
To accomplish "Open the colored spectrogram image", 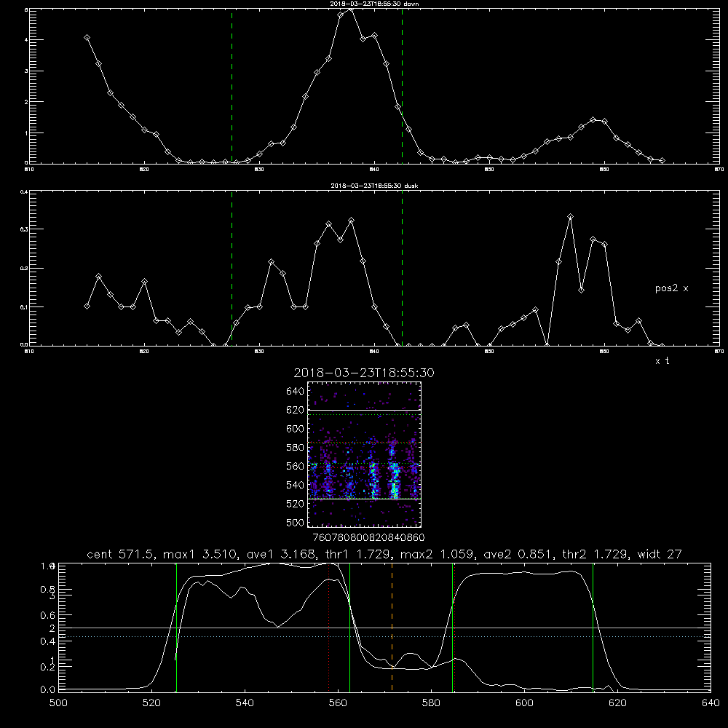I will 364,454.
